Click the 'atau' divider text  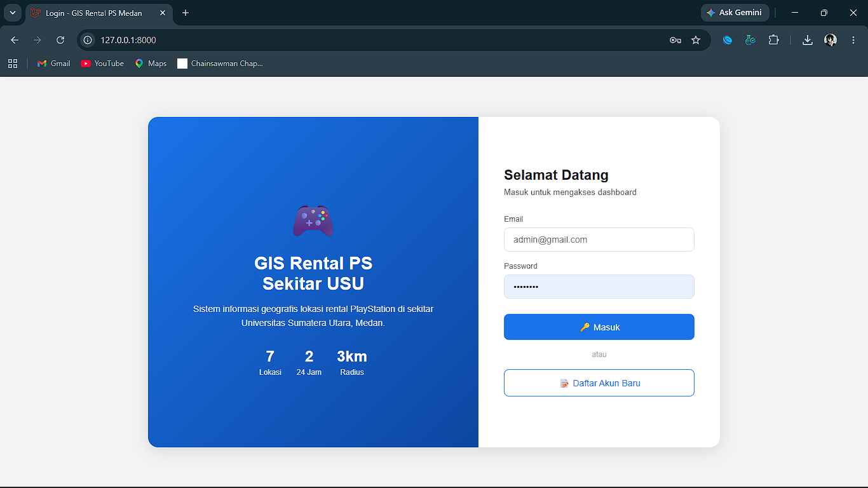[x=599, y=355]
